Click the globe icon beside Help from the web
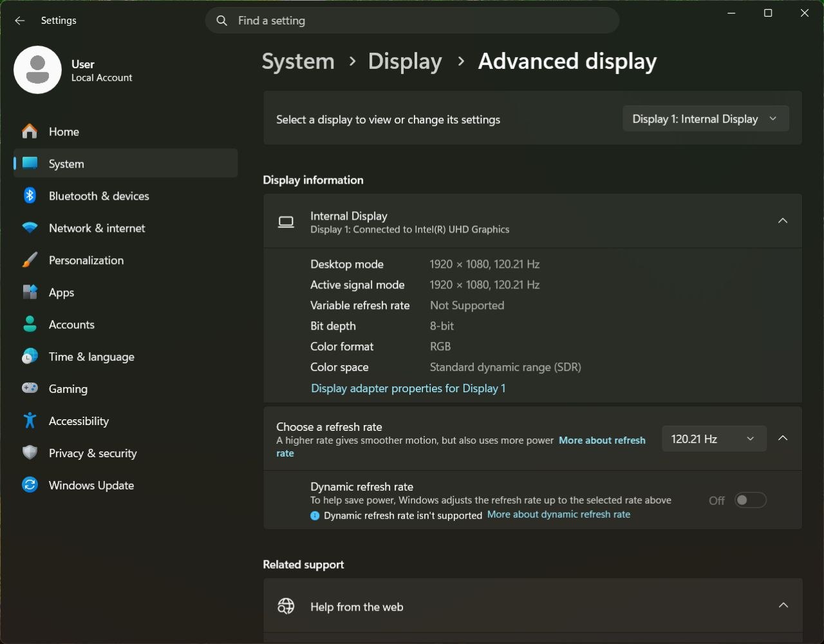 pyautogui.click(x=286, y=606)
